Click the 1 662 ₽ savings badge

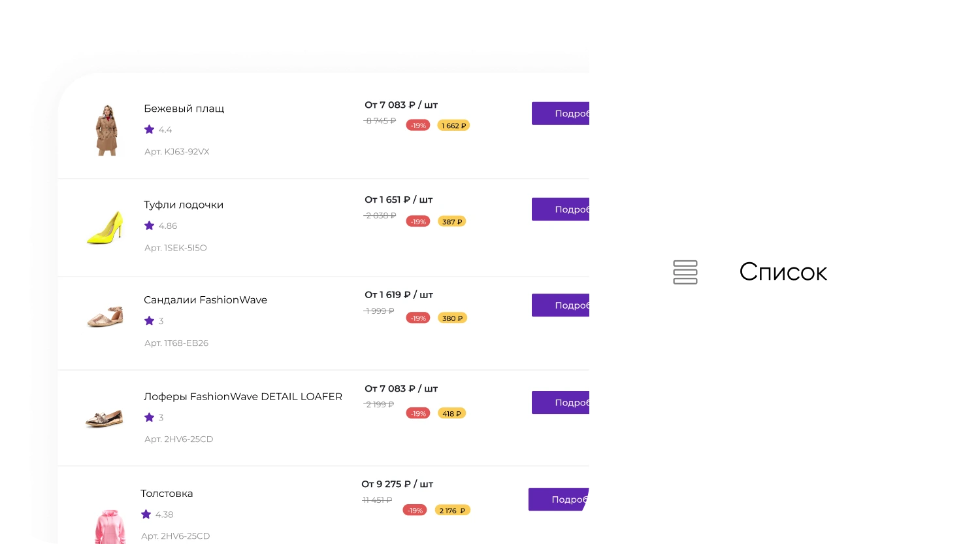click(453, 126)
